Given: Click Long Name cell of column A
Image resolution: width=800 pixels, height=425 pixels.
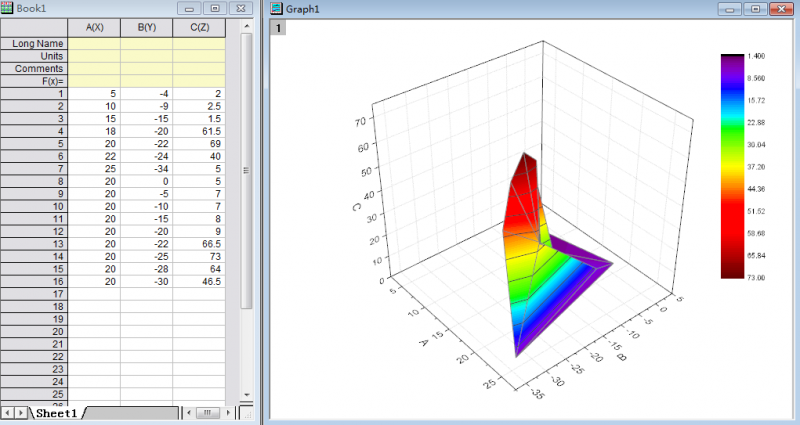Looking at the screenshot, I should click(94, 44).
